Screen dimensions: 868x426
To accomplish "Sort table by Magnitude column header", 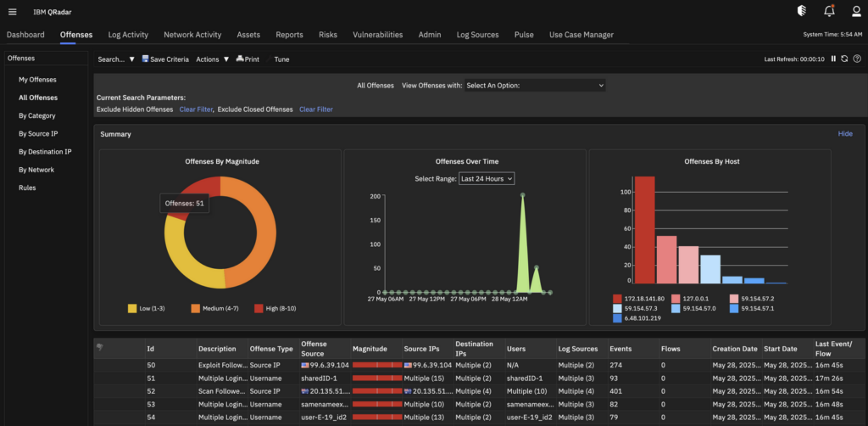I will coord(370,349).
